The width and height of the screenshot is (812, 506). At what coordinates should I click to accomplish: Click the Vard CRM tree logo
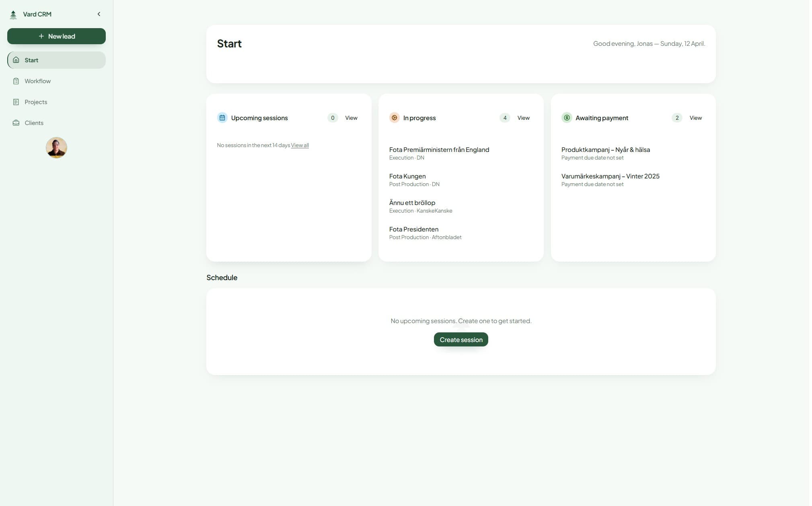[13, 14]
